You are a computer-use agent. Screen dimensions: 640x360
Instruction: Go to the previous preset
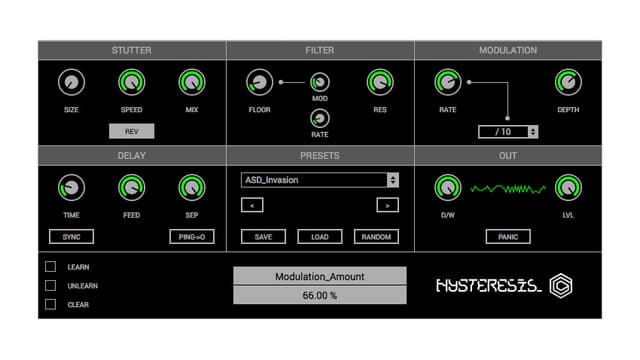pos(252,205)
